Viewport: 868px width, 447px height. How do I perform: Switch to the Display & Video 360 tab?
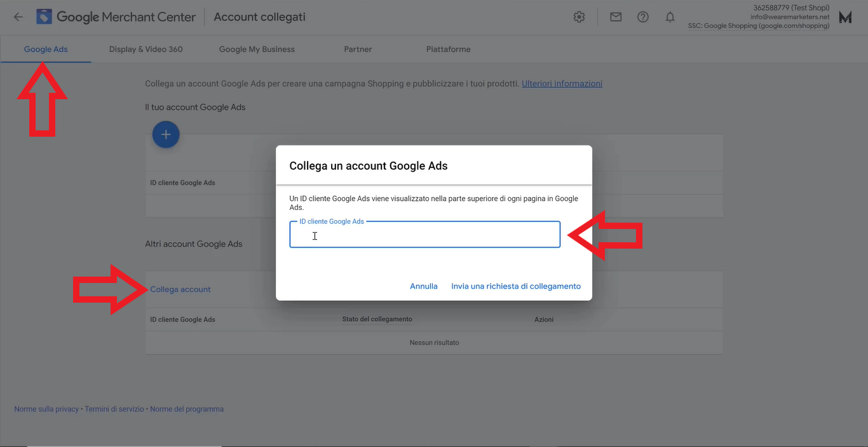(146, 49)
